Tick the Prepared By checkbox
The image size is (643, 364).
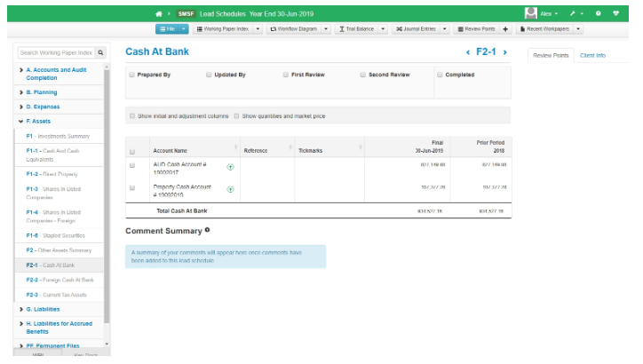132,75
